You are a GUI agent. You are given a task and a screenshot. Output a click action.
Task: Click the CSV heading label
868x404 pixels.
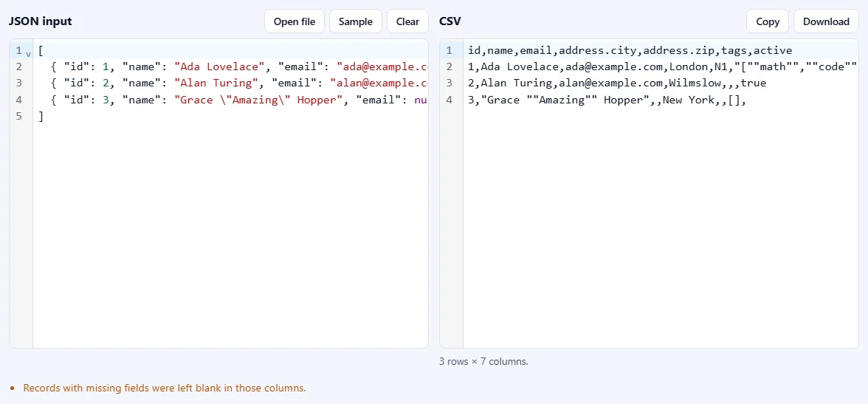(450, 21)
